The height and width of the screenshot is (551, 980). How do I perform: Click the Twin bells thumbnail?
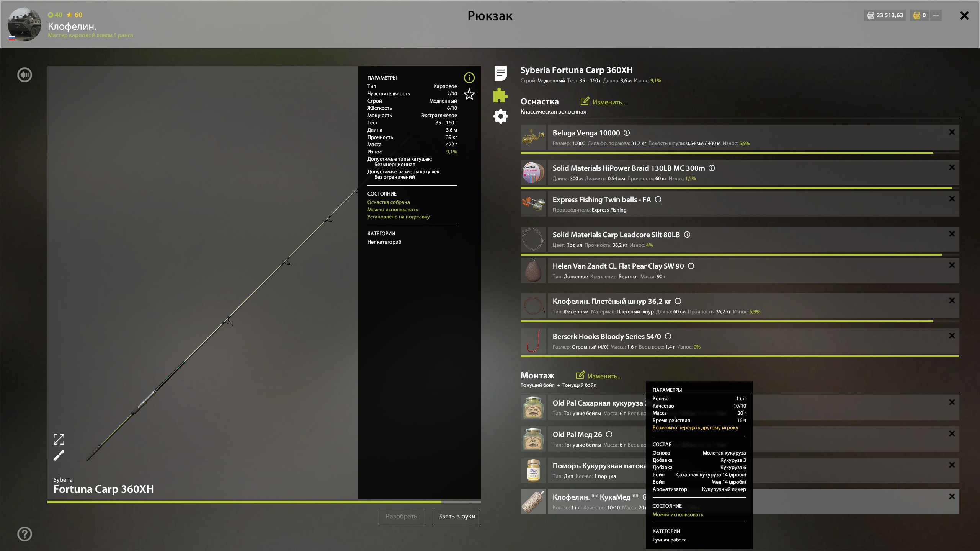click(533, 204)
